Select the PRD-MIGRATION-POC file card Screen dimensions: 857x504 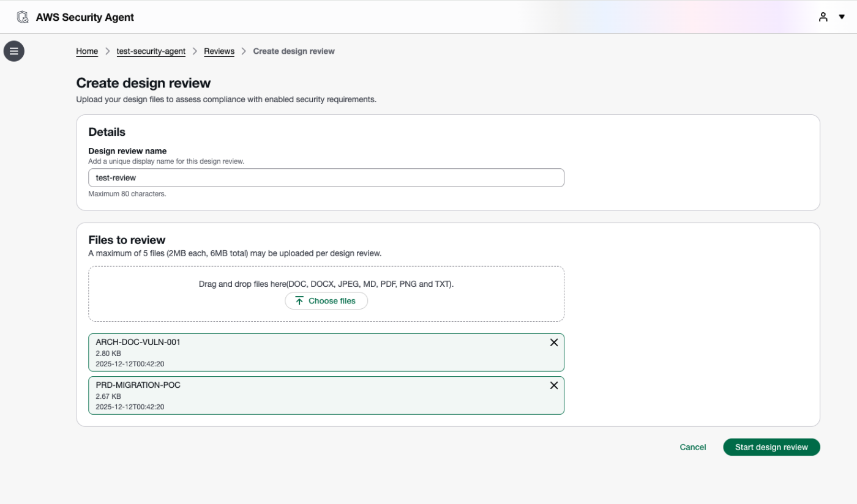(x=306, y=396)
